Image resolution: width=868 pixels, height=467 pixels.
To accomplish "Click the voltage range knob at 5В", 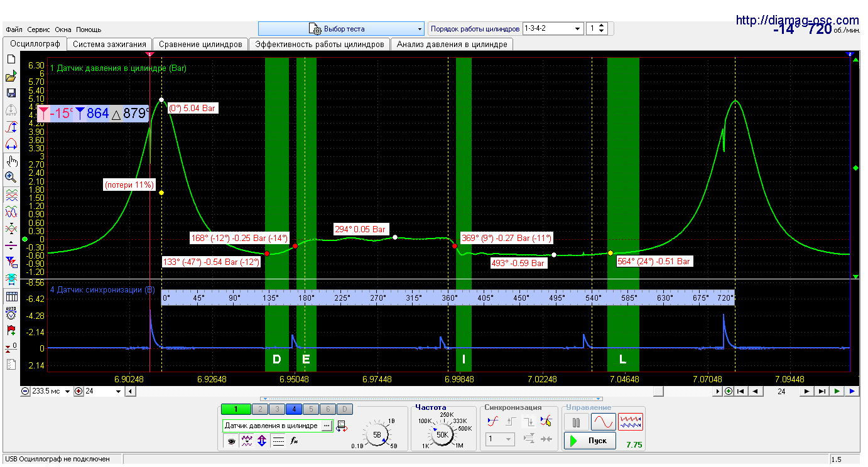I will click(377, 434).
